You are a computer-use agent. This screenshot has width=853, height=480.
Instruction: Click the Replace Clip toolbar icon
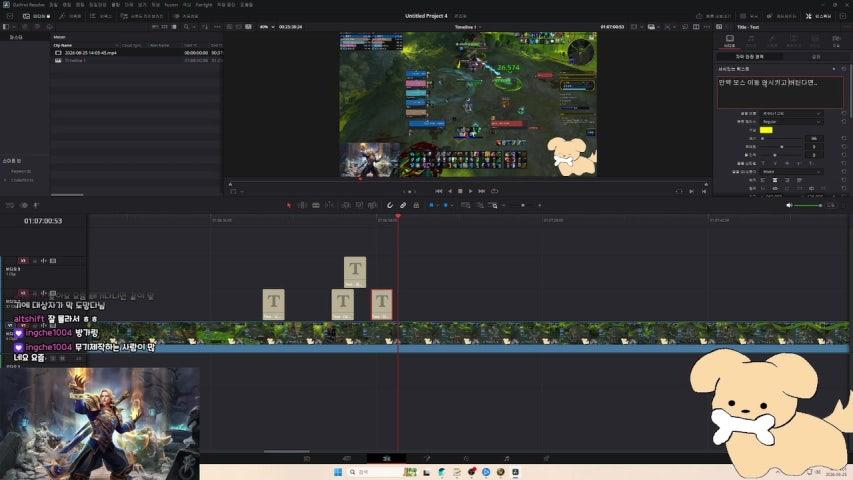point(373,205)
